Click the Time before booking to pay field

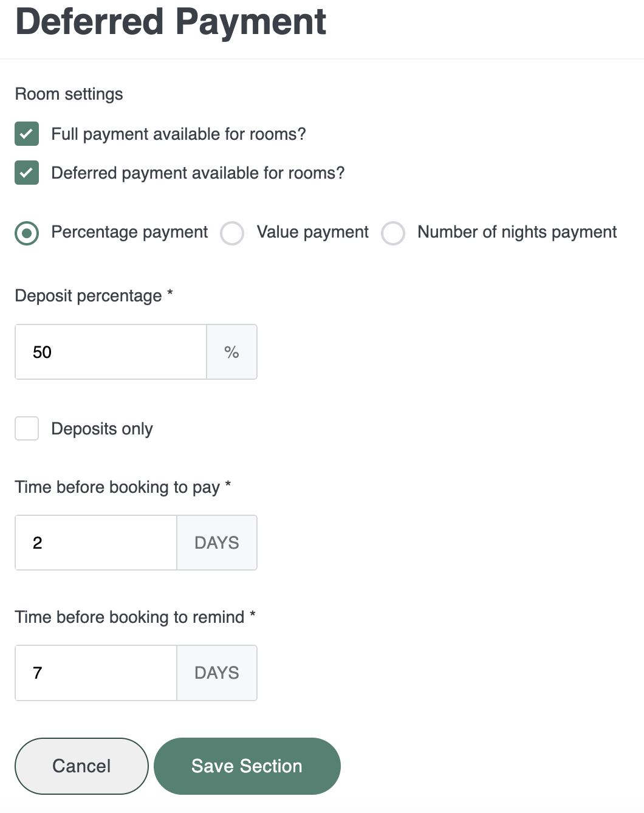click(x=96, y=543)
